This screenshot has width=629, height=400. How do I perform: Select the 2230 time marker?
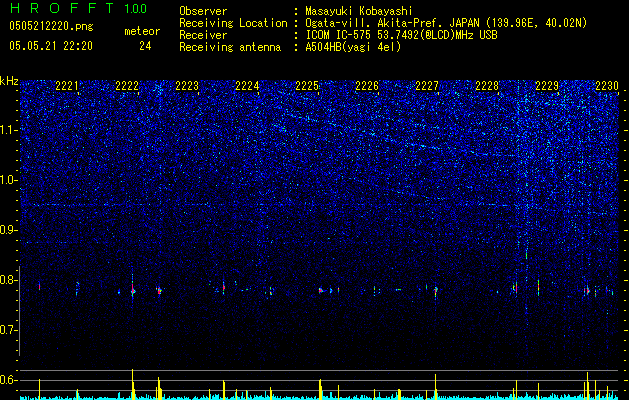(x=607, y=86)
